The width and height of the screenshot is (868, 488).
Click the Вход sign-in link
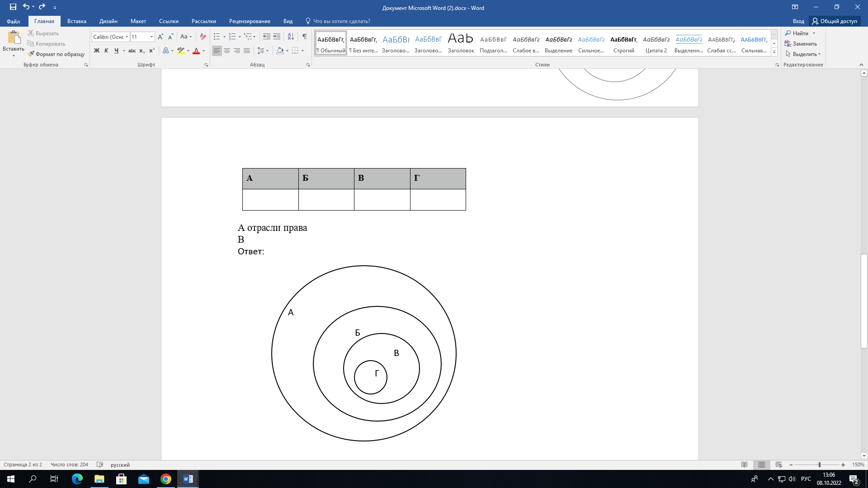tap(798, 21)
